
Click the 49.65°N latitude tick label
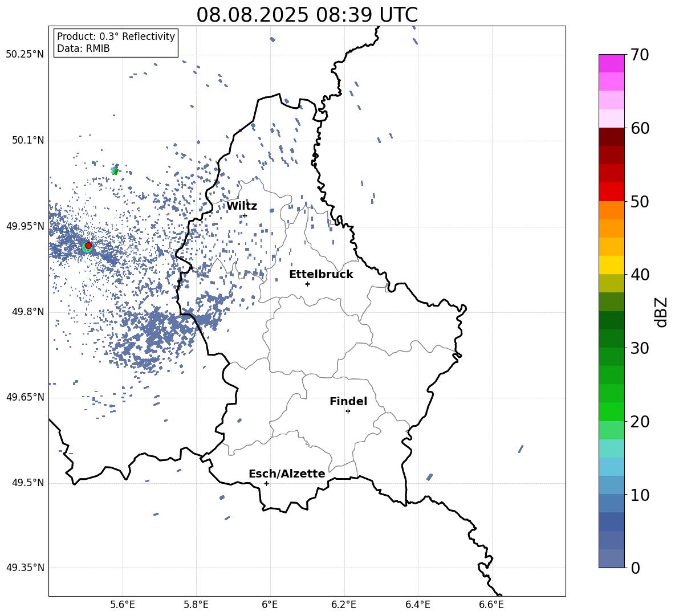25,397
